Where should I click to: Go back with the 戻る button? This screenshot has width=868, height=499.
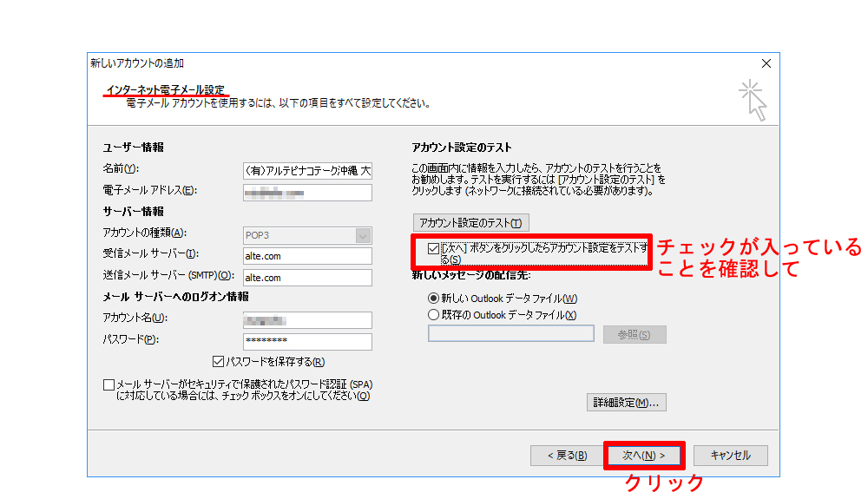pos(566,455)
